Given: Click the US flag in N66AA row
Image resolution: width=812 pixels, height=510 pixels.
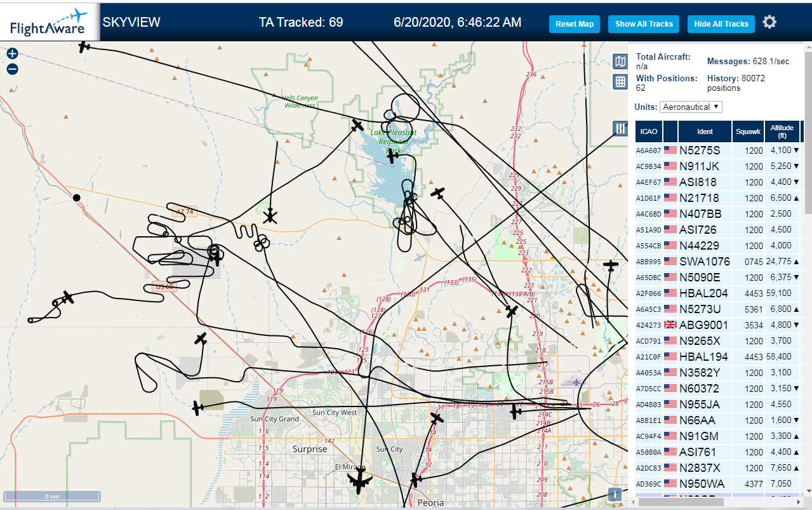Looking at the screenshot, I should pos(670,420).
